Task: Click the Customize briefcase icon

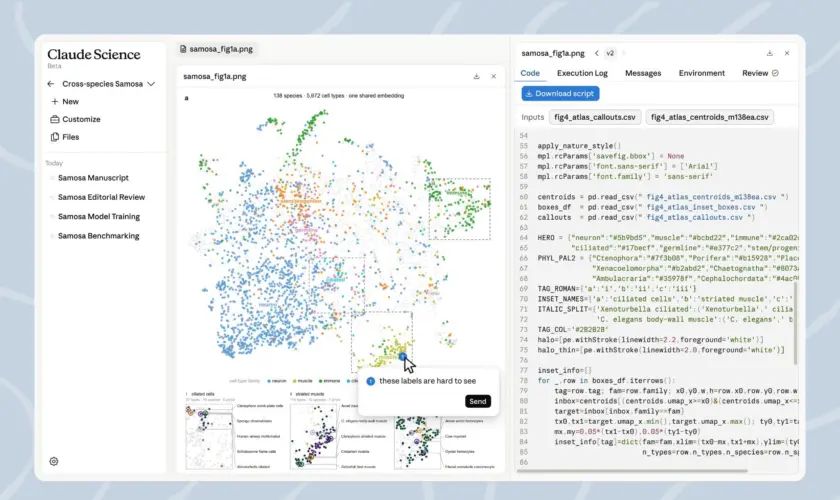Action: (x=55, y=119)
